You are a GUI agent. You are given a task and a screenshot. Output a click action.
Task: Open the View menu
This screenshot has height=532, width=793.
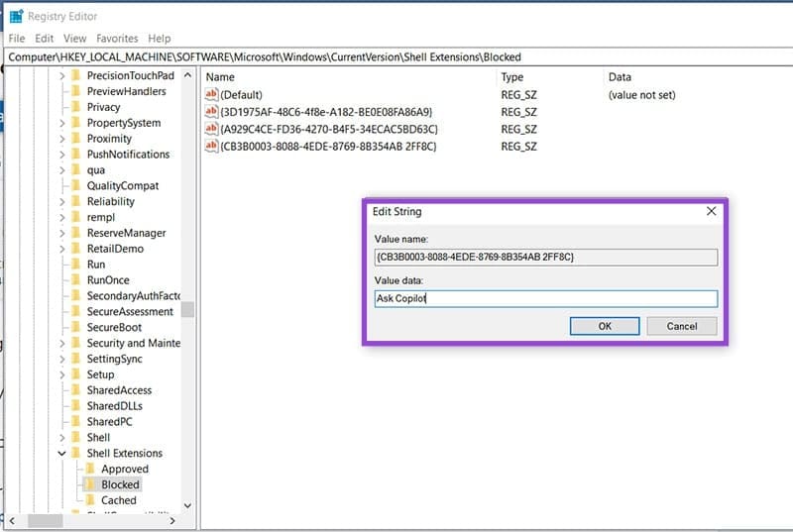point(75,39)
